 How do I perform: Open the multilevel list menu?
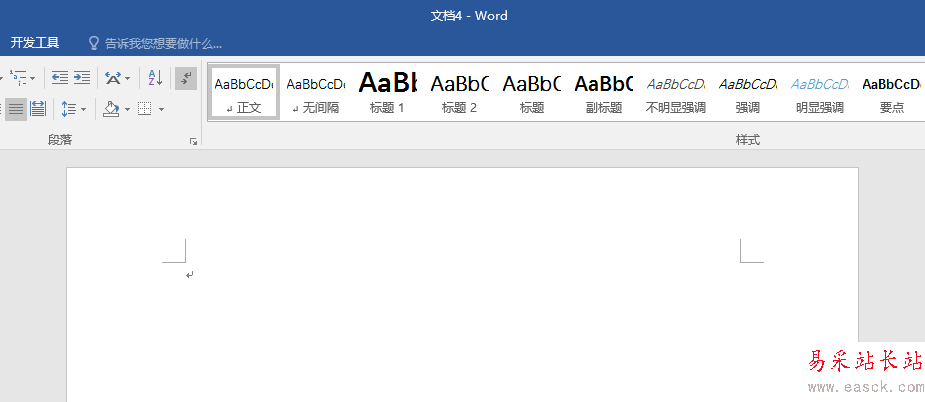pyautogui.click(x=22, y=77)
